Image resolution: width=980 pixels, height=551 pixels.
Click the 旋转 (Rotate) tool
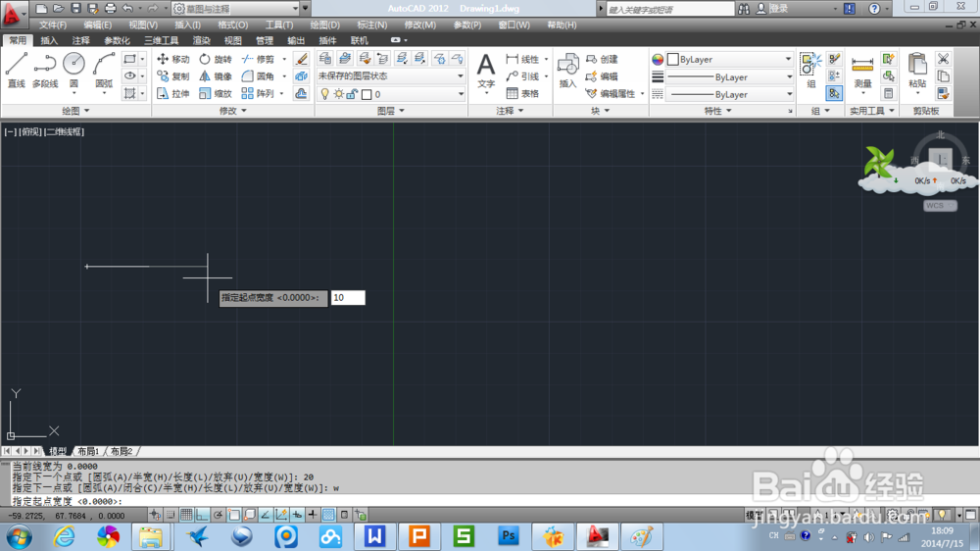point(216,59)
